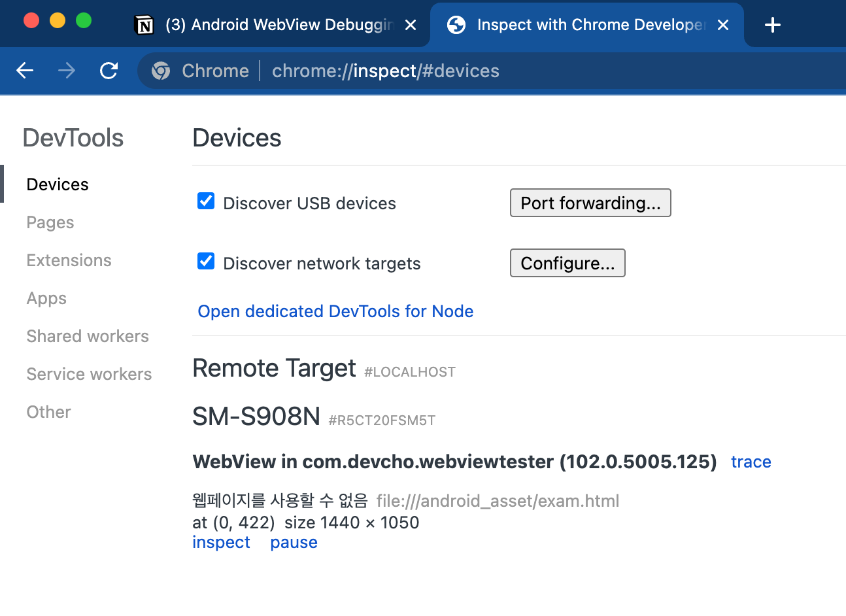Click the Discover network targets label
Image resolution: width=846 pixels, height=616 pixels.
click(322, 264)
